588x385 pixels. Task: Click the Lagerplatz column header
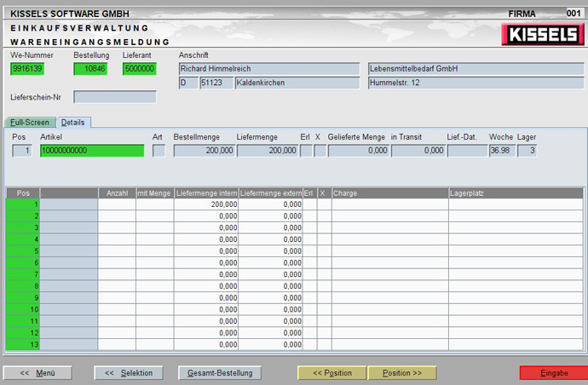pos(516,193)
